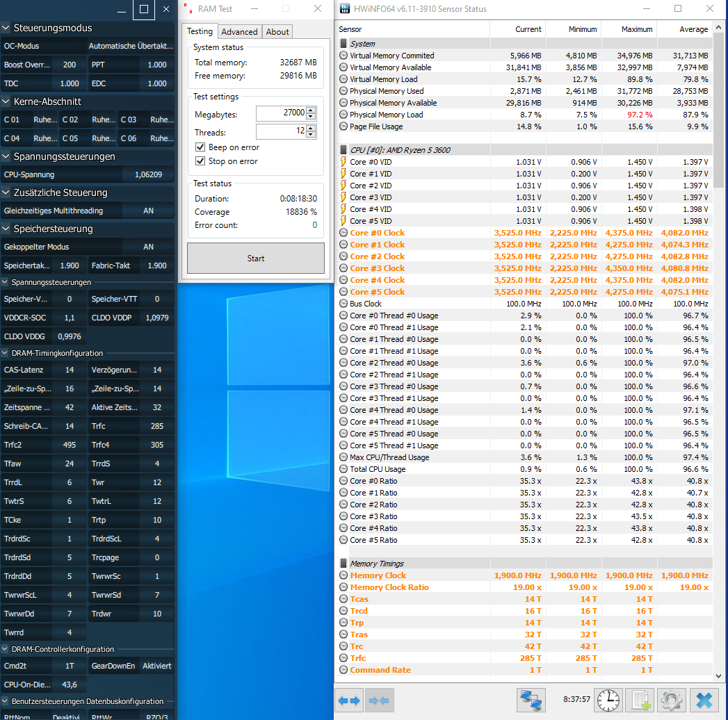Click the Fabric-Takt value 1.900

157,265
